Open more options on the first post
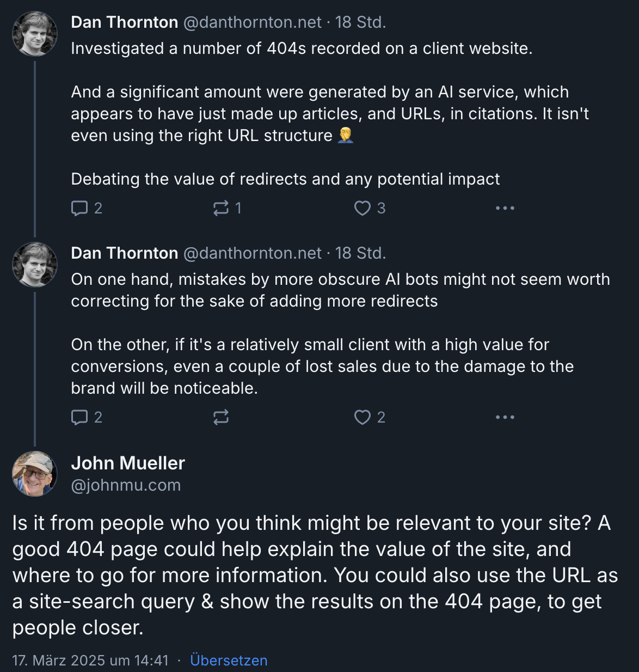 click(x=505, y=208)
